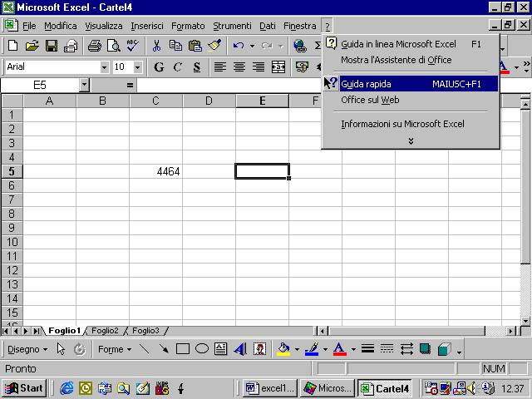
Task: Open print preview with the magnifier page icon
Action: [x=114, y=46]
